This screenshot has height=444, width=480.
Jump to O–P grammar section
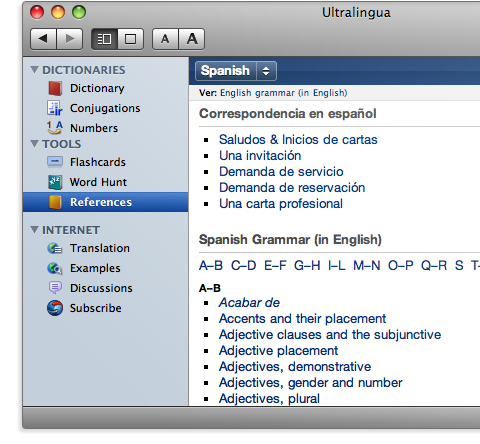401,266
